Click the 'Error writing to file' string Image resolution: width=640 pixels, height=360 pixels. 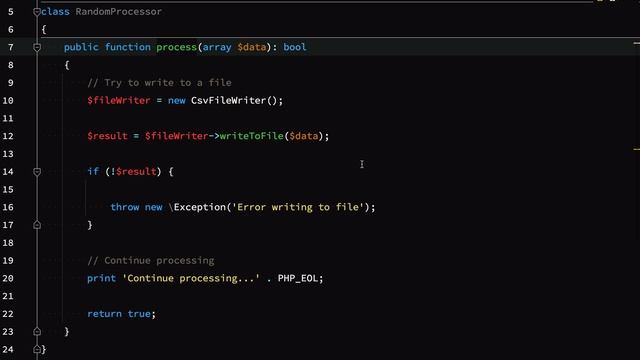coord(298,207)
